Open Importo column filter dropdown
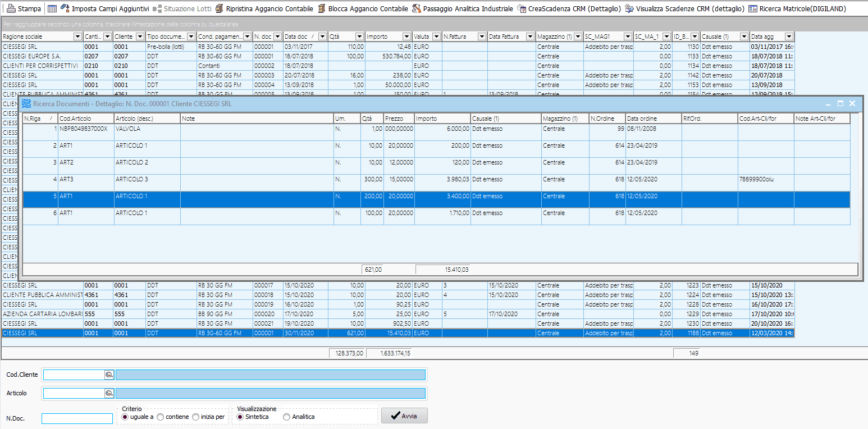 click(406, 36)
